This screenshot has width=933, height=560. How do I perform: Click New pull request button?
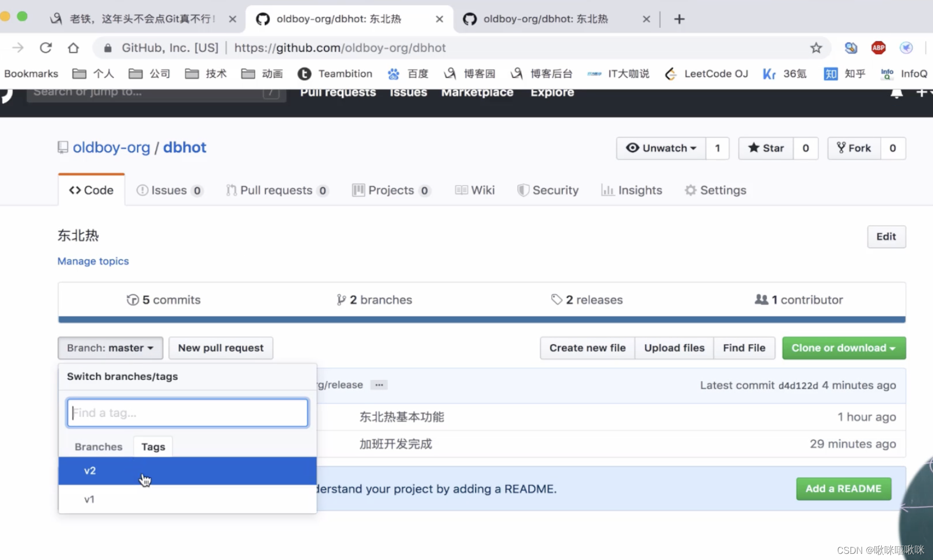pyautogui.click(x=221, y=348)
